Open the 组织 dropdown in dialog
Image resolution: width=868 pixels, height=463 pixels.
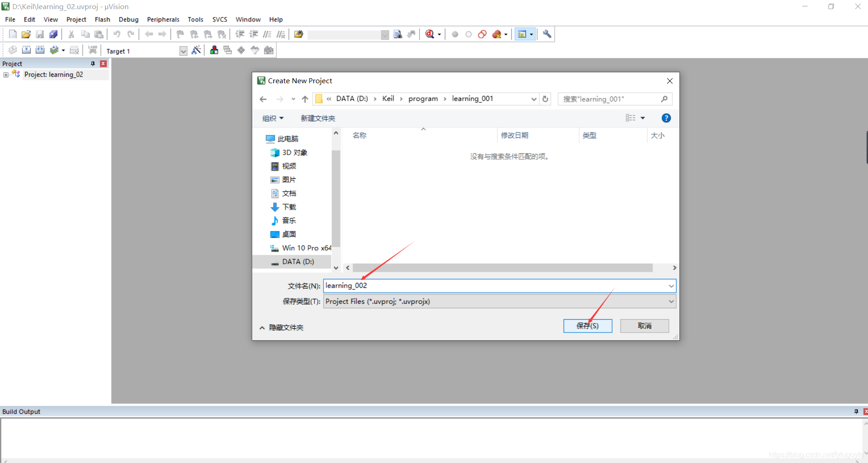pyautogui.click(x=273, y=118)
